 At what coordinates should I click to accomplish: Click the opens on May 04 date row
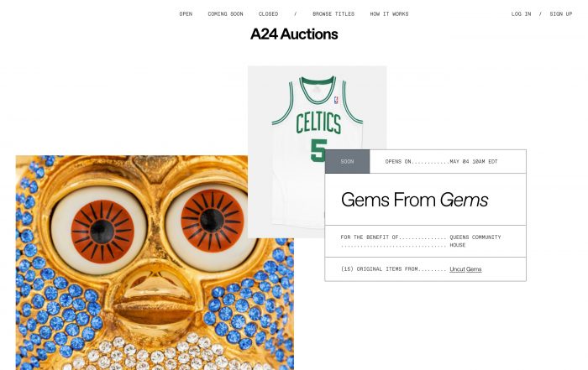point(441,161)
